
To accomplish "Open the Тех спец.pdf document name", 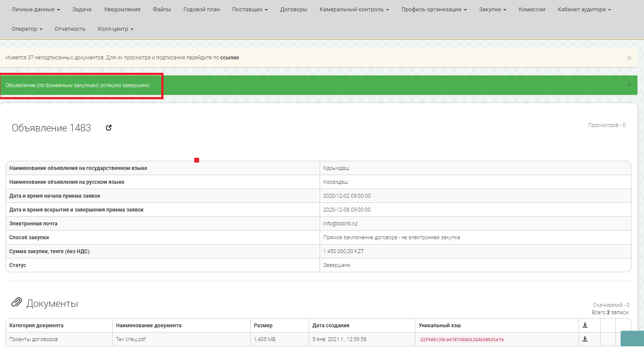I will (131, 339).
